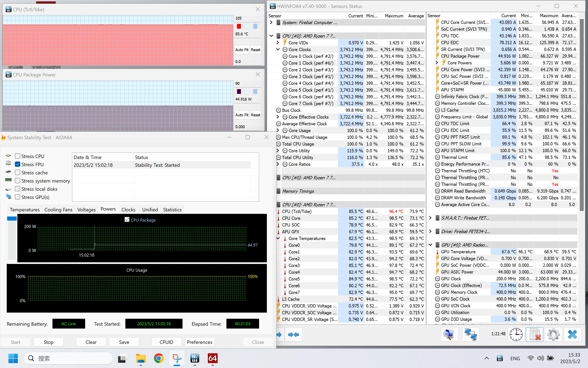Screen dimensions: 588x368
Task: Switch to the Cooling Fans tab
Action: 58,210
